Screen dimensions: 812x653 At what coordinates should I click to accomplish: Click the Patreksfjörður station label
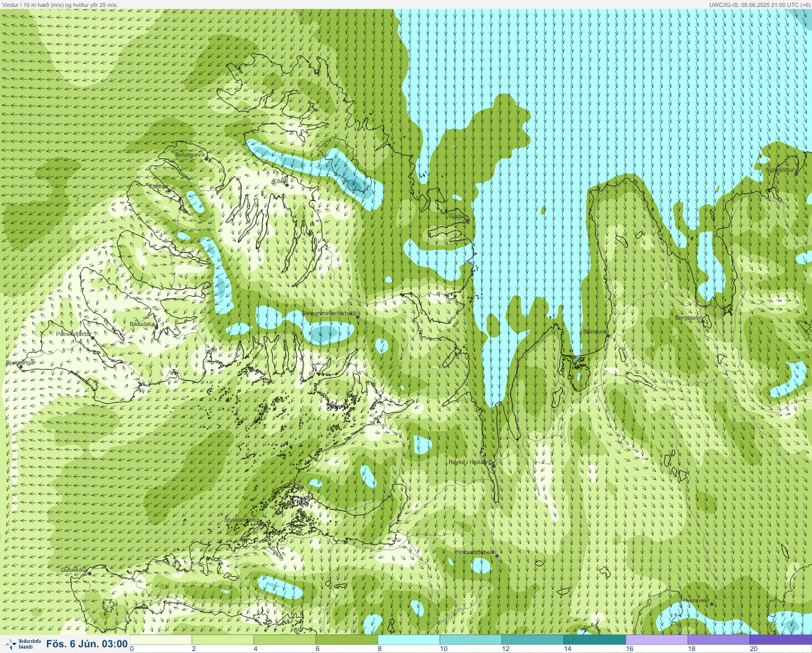click(74, 333)
